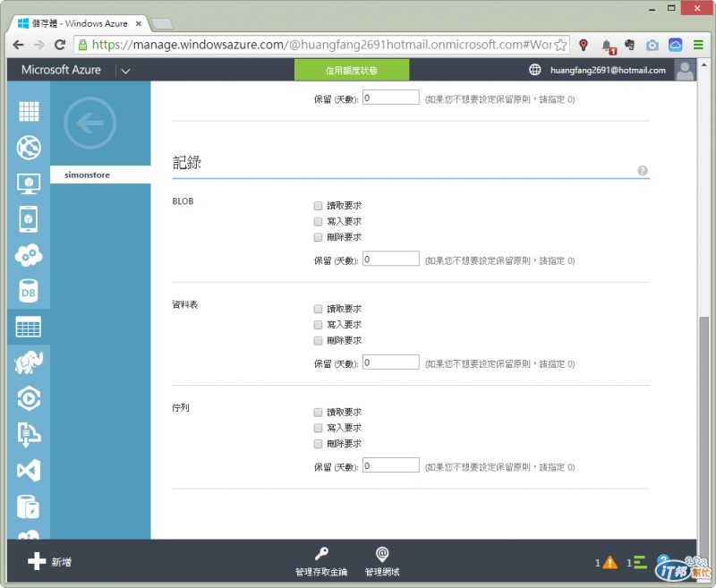Open the Mobile Services phone icon
This screenshot has width=716, height=588.
click(x=29, y=219)
